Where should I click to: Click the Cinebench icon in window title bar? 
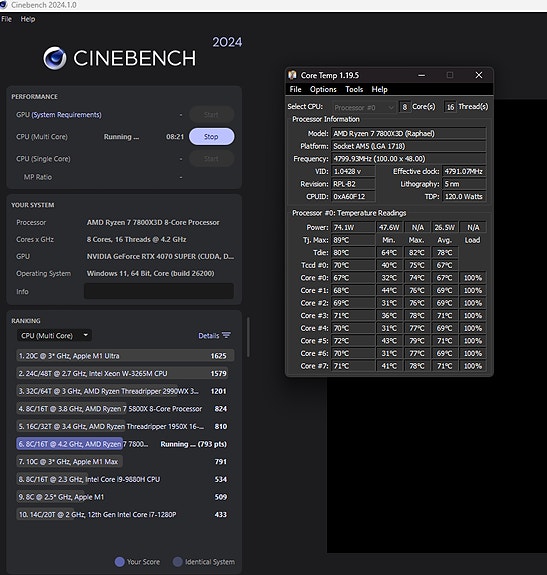tap(4, 5)
